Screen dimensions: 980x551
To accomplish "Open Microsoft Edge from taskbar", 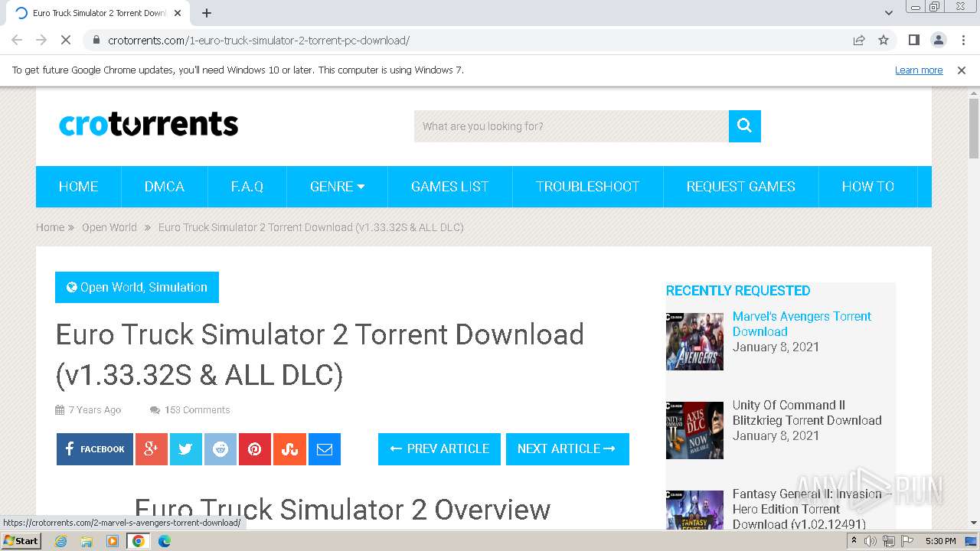I will coord(165,541).
